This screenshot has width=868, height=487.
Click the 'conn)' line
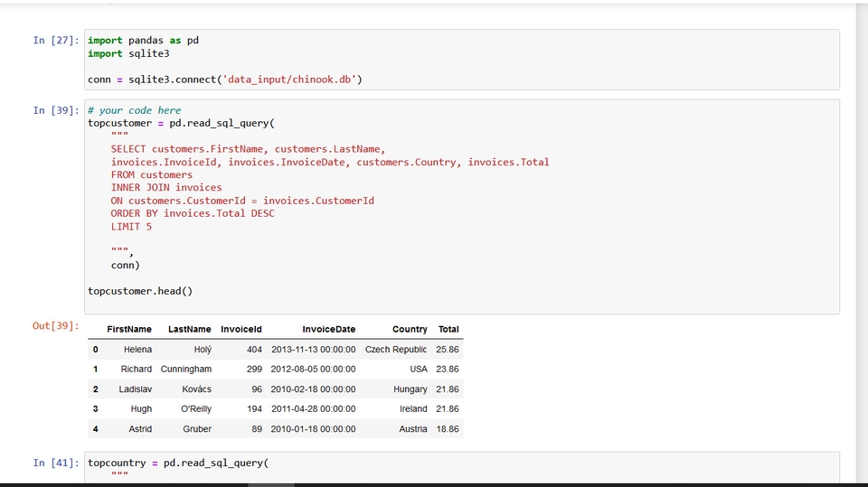125,265
